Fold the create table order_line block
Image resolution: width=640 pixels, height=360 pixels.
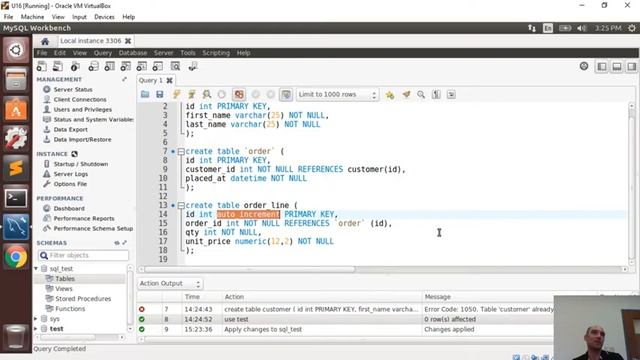click(181, 205)
